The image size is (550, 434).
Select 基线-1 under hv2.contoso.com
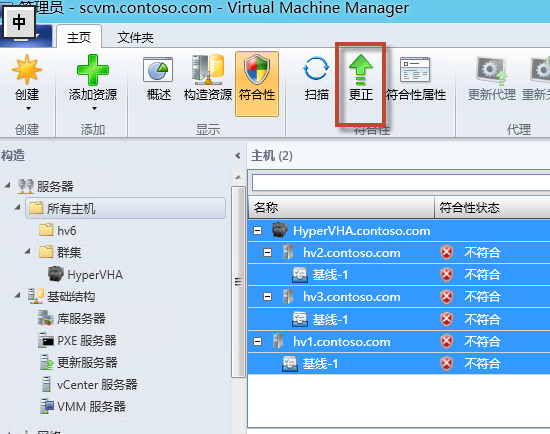[x=399, y=275]
